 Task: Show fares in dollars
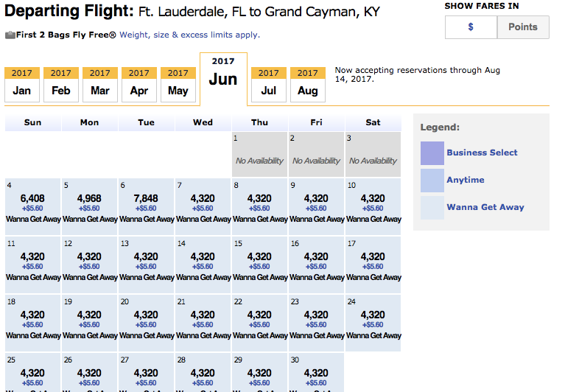[471, 27]
